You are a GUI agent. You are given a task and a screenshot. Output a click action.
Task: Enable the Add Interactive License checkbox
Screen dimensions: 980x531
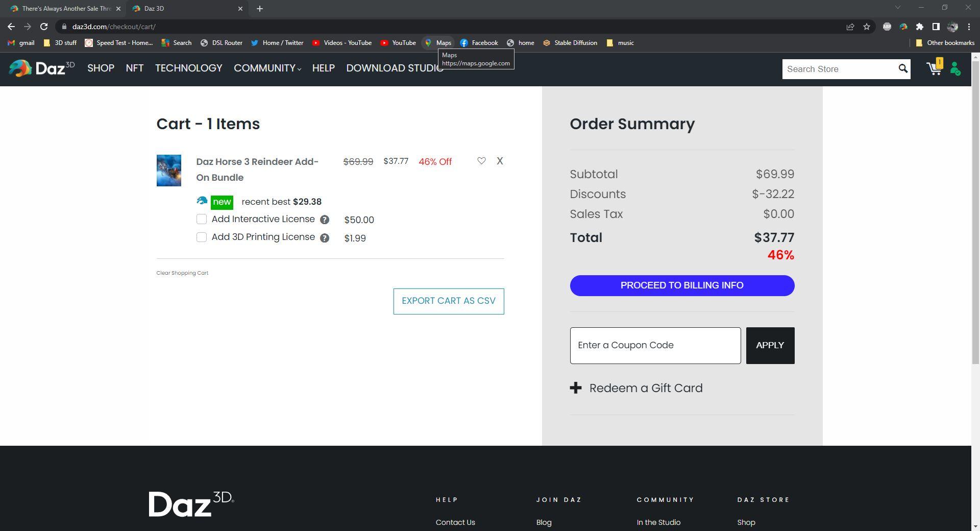[x=202, y=220]
